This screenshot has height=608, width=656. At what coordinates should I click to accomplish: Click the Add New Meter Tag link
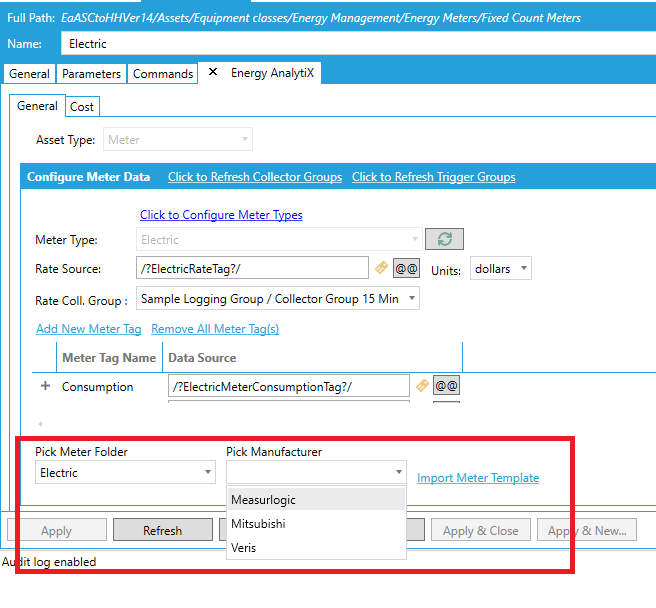[89, 329]
